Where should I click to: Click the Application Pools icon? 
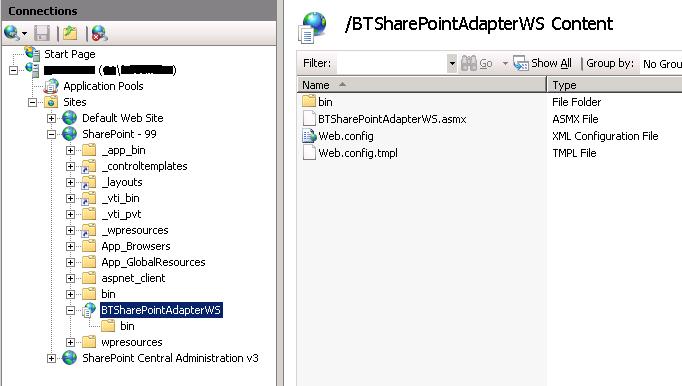coord(51,86)
